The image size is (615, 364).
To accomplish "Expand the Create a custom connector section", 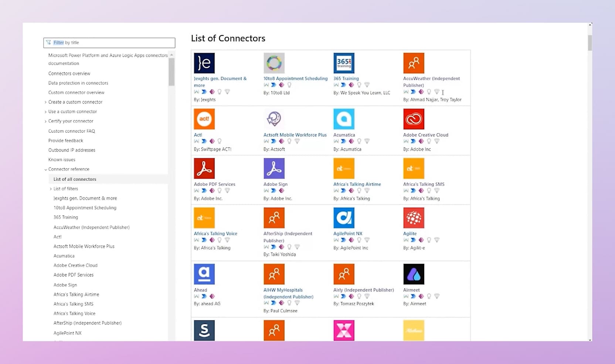I will [x=45, y=102].
